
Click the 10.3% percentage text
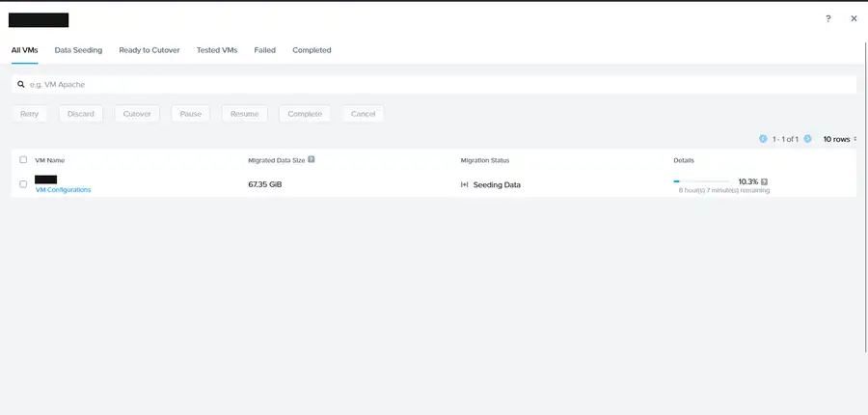click(747, 181)
